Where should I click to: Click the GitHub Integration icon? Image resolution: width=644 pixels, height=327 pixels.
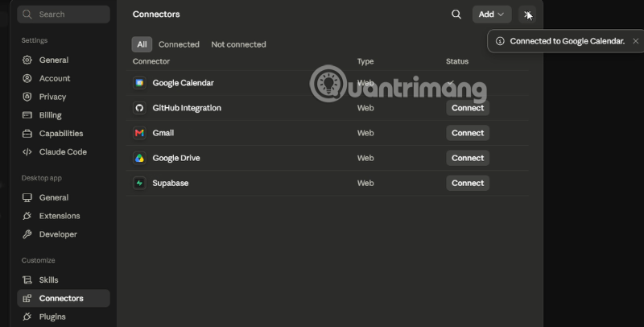click(x=139, y=108)
